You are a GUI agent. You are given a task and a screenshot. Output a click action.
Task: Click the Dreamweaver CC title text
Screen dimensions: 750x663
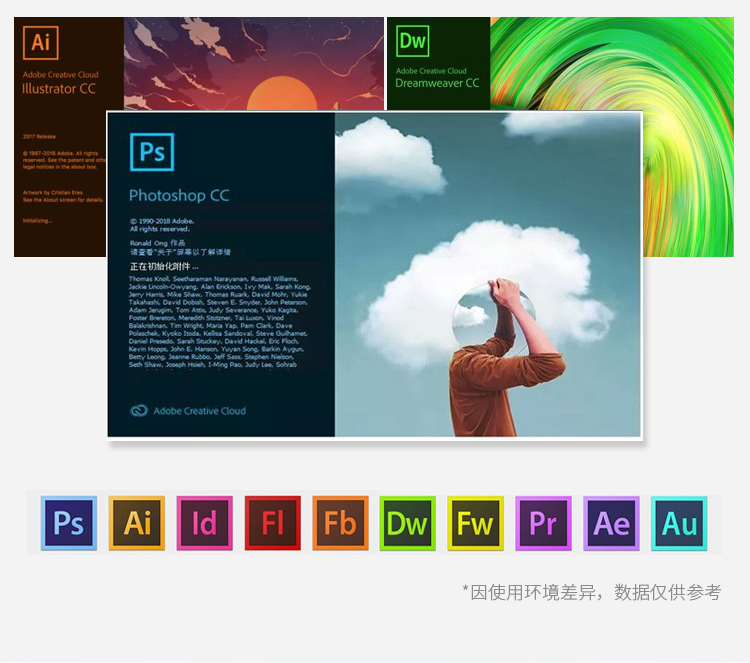(x=437, y=83)
